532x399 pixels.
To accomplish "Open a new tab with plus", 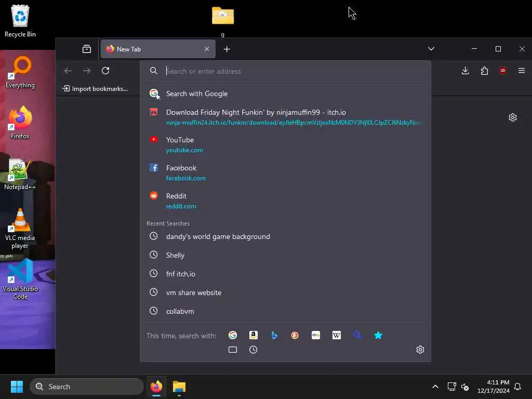I will 227,49.
